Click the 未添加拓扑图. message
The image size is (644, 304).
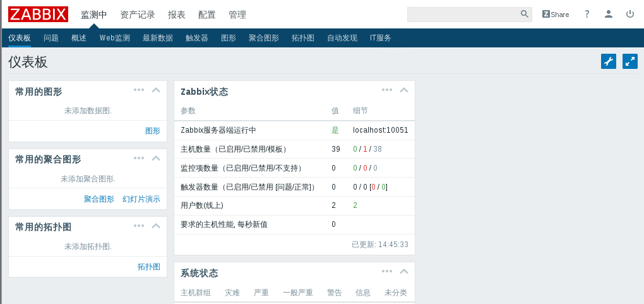88,246
